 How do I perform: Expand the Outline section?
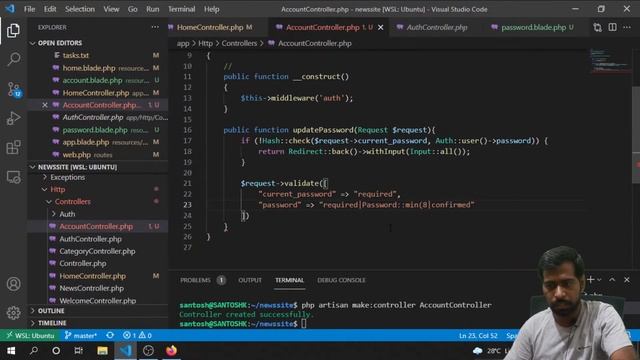point(98,311)
